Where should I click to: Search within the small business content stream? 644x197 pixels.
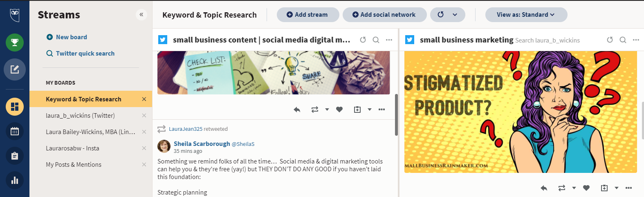pos(376,40)
